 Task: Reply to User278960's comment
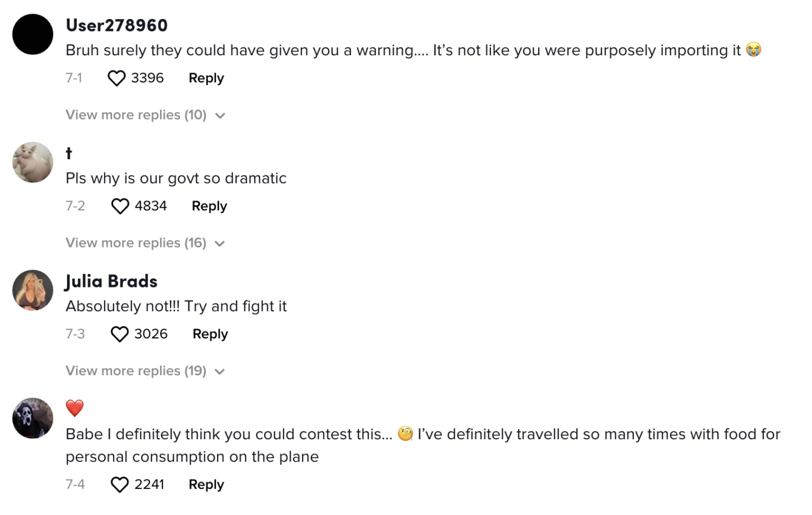206,78
